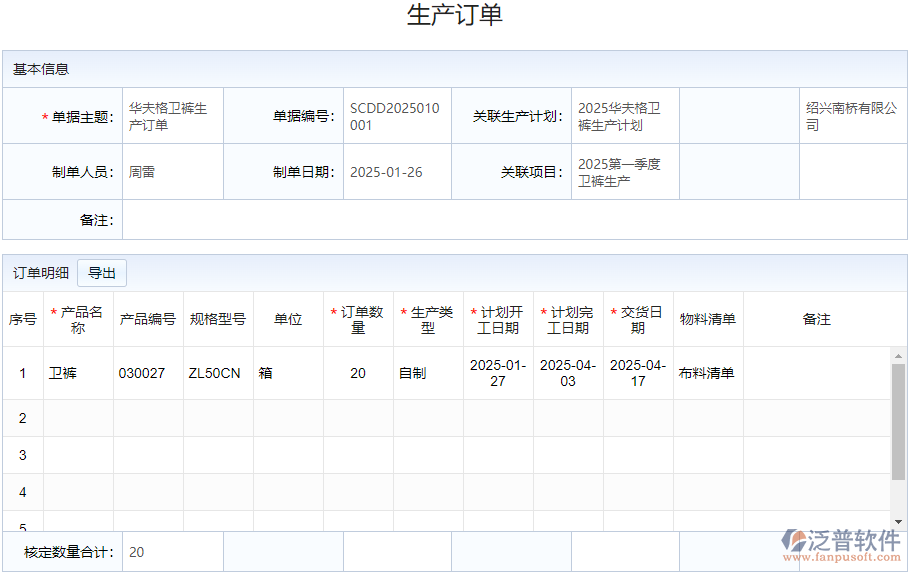Select row number 4 in order details
The image size is (911, 573).
point(23,492)
